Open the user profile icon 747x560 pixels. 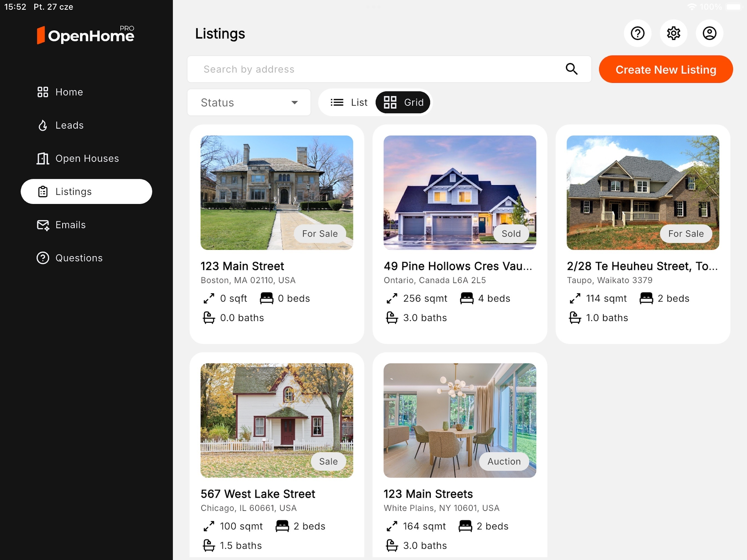coord(709,33)
